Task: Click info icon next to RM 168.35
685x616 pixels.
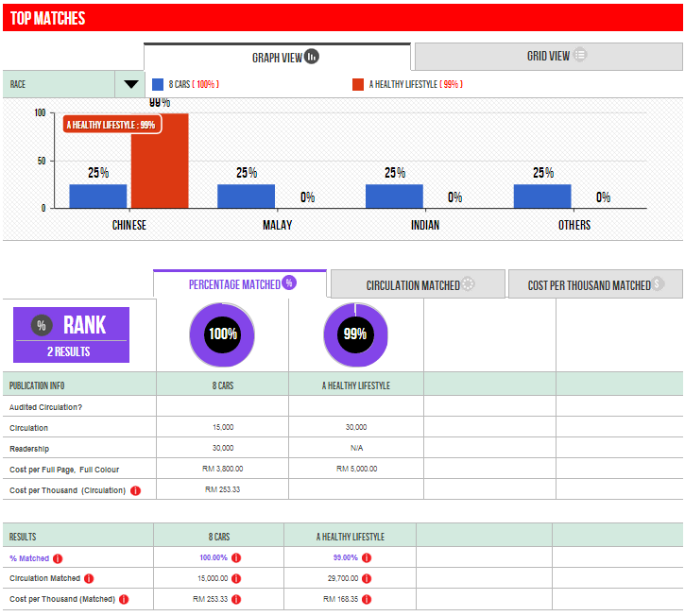Action: [368, 599]
